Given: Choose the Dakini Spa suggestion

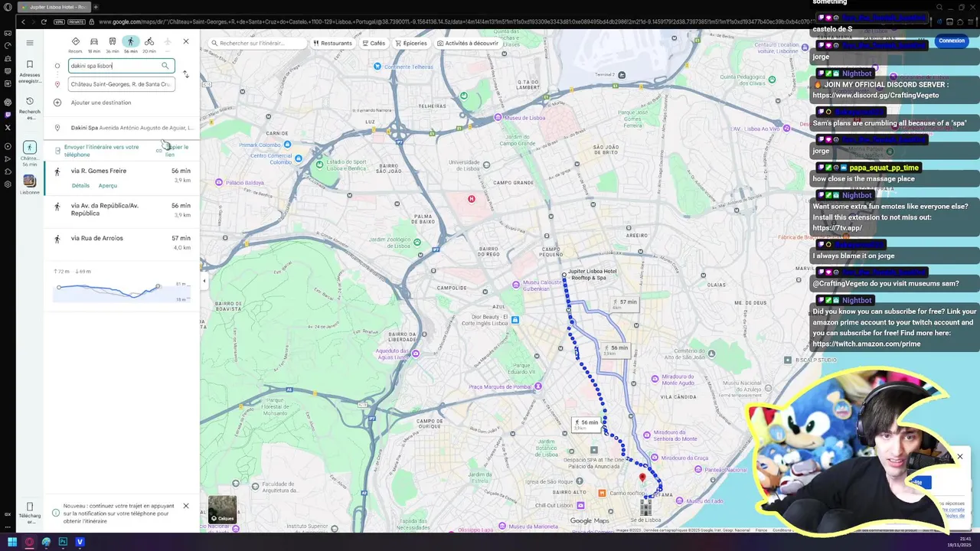Looking at the screenshot, I should (122, 128).
